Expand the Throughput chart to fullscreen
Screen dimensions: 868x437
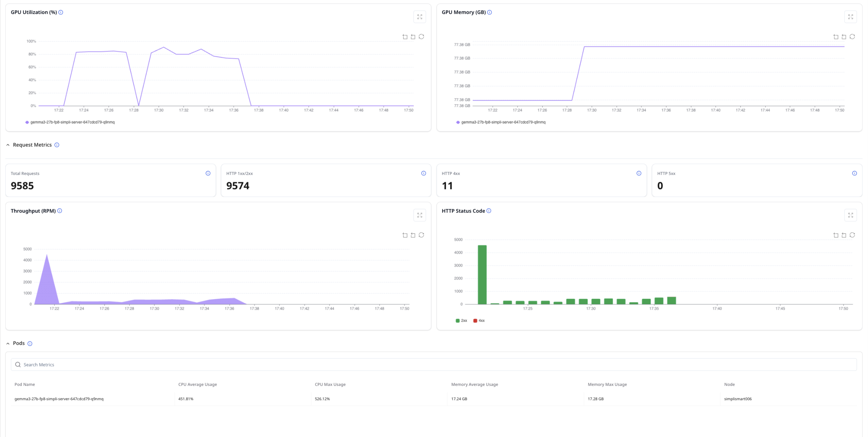420,215
